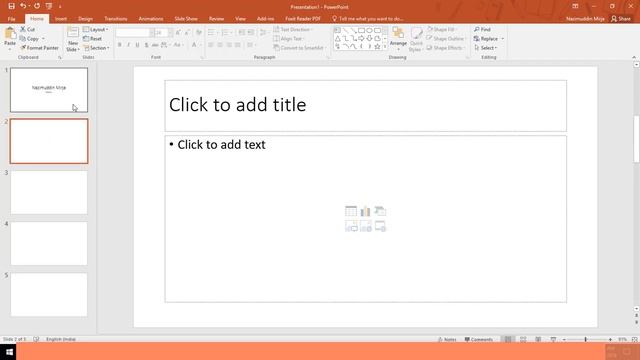
Task: Open the Windows Start menu
Action: tap(9, 352)
